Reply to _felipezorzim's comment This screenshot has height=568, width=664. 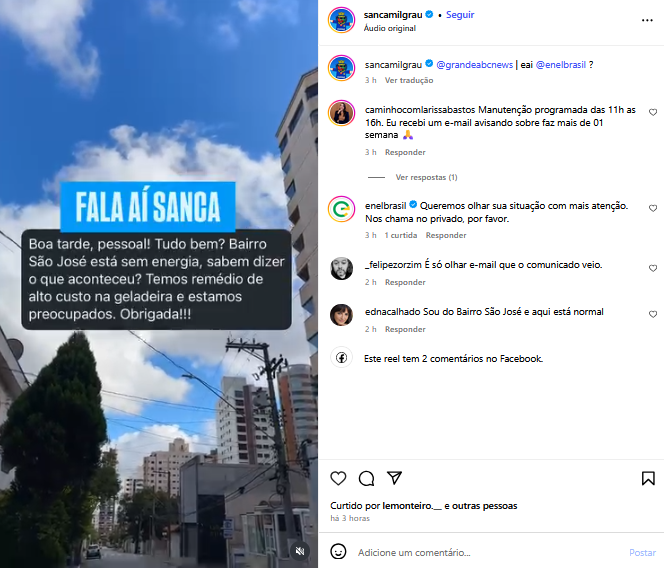click(x=405, y=282)
